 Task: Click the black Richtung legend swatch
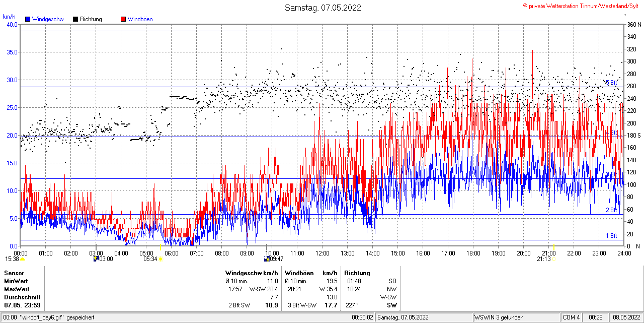[x=75, y=19]
